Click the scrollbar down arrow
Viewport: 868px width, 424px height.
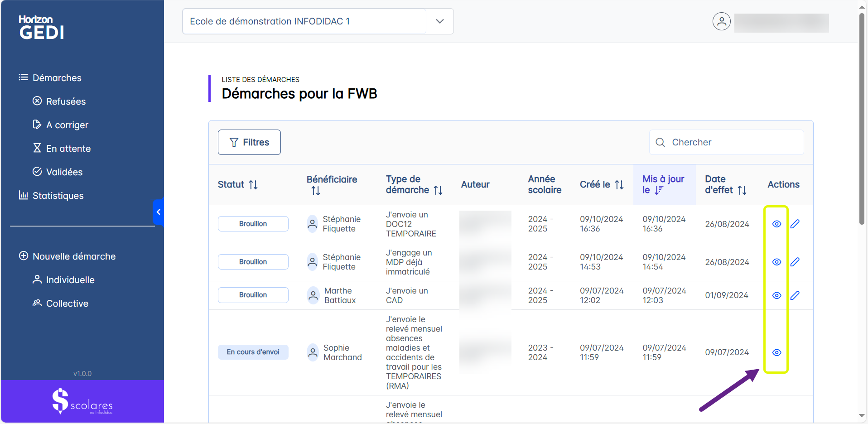[x=862, y=416]
